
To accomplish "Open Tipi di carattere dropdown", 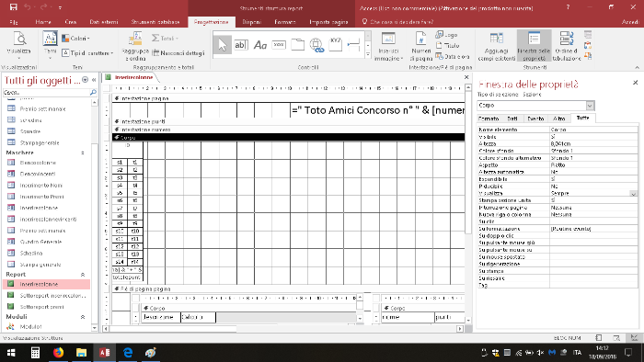I will pyautogui.click(x=88, y=53).
